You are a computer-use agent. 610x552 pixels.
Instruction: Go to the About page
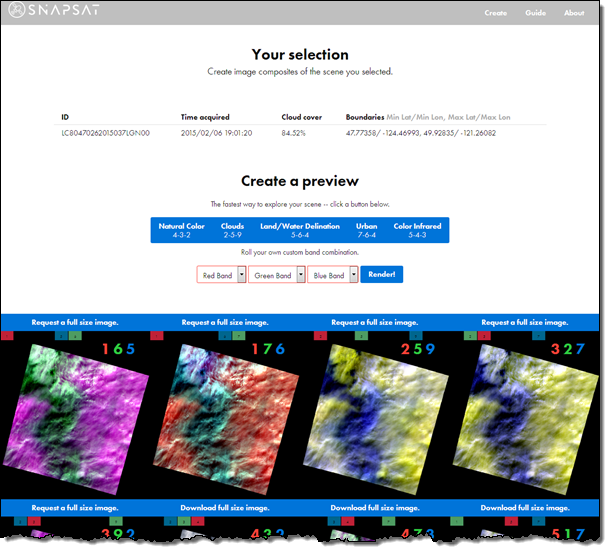573,13
